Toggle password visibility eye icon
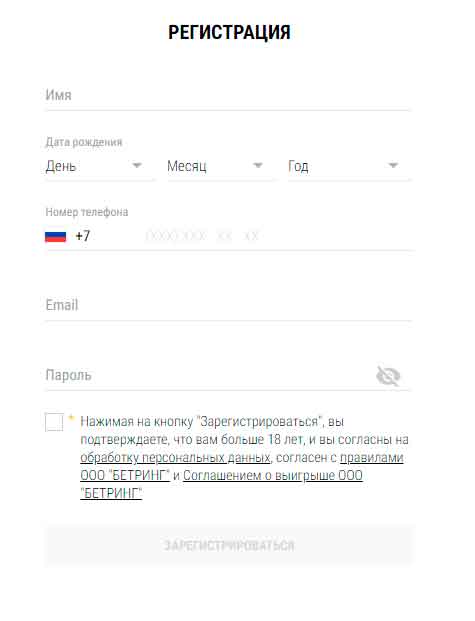This screenshot has height=621, width=475. point(388,376)
